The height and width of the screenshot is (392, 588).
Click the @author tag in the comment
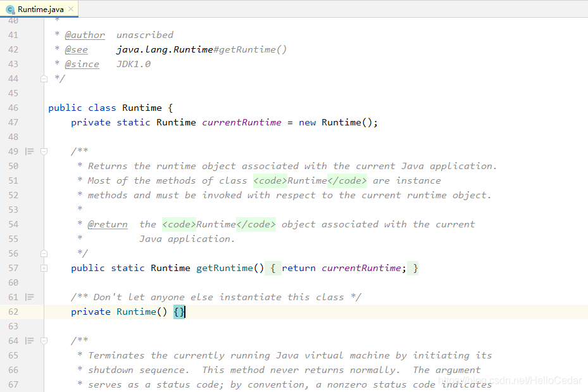(x=85, y=35)
